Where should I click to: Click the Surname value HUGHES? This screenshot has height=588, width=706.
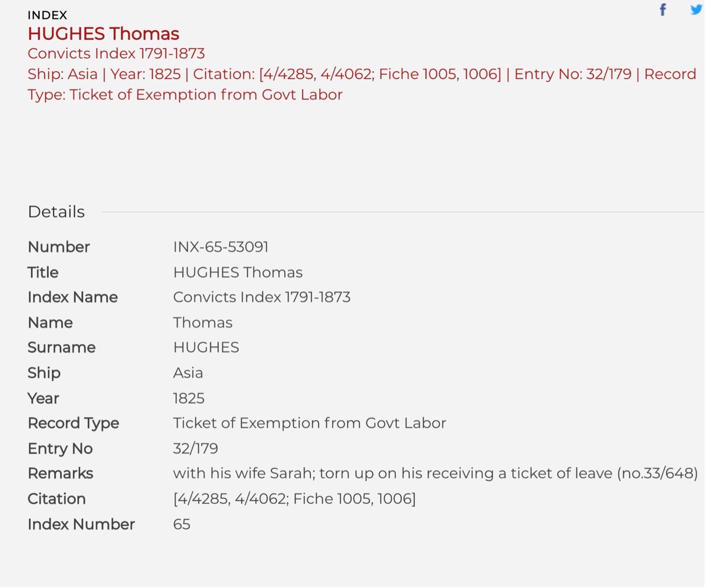(x=206, y=347)
